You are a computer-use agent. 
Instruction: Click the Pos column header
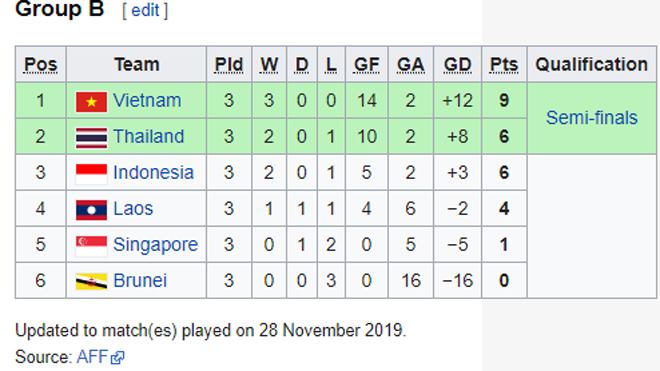click(40, 64)
